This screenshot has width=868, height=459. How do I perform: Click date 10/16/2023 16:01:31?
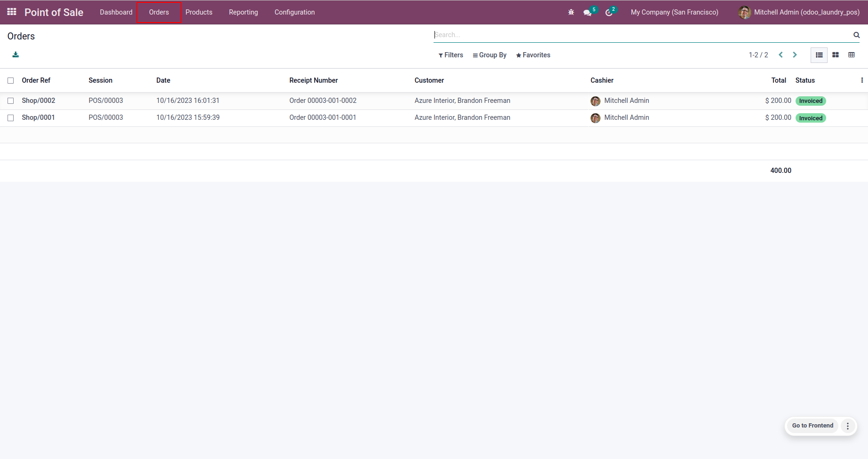[188, 101]
